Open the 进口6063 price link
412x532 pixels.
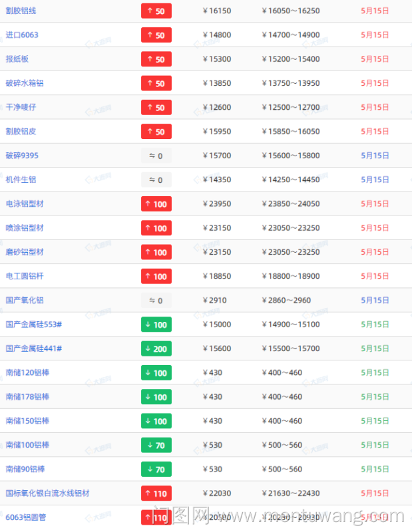click(22, 35)
